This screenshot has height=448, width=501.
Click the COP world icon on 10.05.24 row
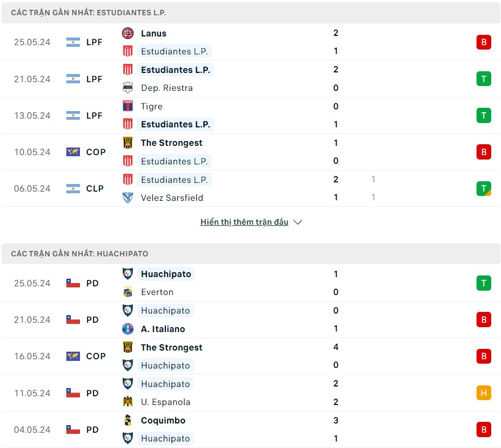[x=73, y=152]
